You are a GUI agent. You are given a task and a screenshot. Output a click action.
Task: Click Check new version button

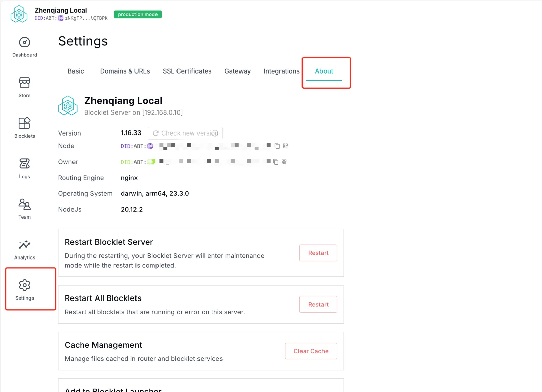tap(185, 133)
